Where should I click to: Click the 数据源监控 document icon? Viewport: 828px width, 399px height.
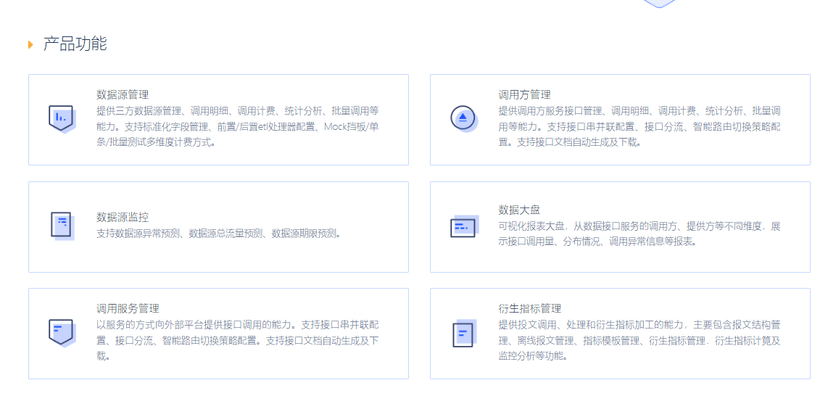tap(62, 225)
